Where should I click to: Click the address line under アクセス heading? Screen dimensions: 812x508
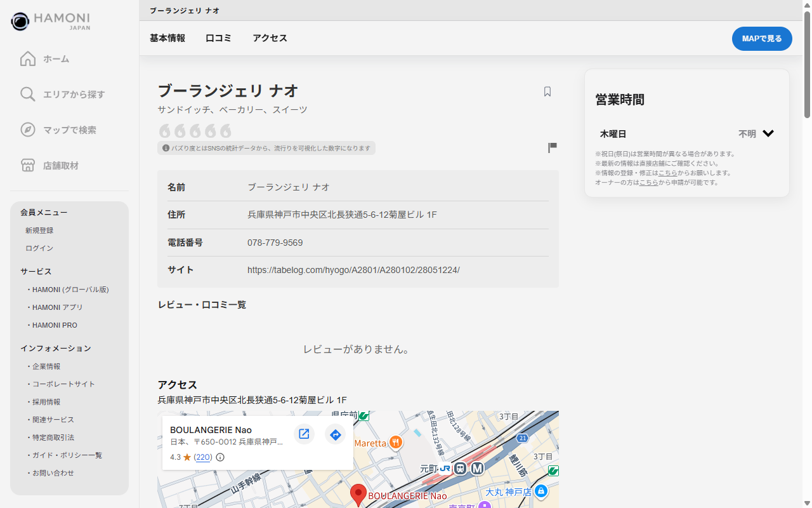click(252, 400)
